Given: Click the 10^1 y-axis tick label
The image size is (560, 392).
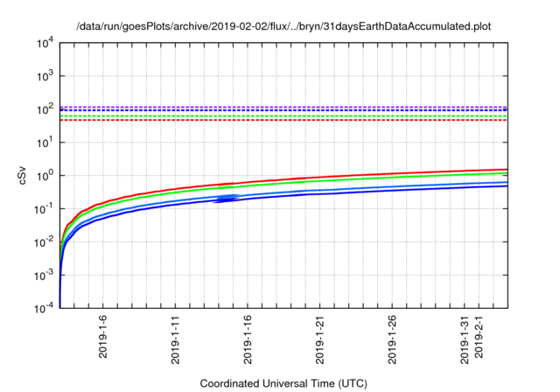Looking at the screenshot, I should tap(45, 142).
